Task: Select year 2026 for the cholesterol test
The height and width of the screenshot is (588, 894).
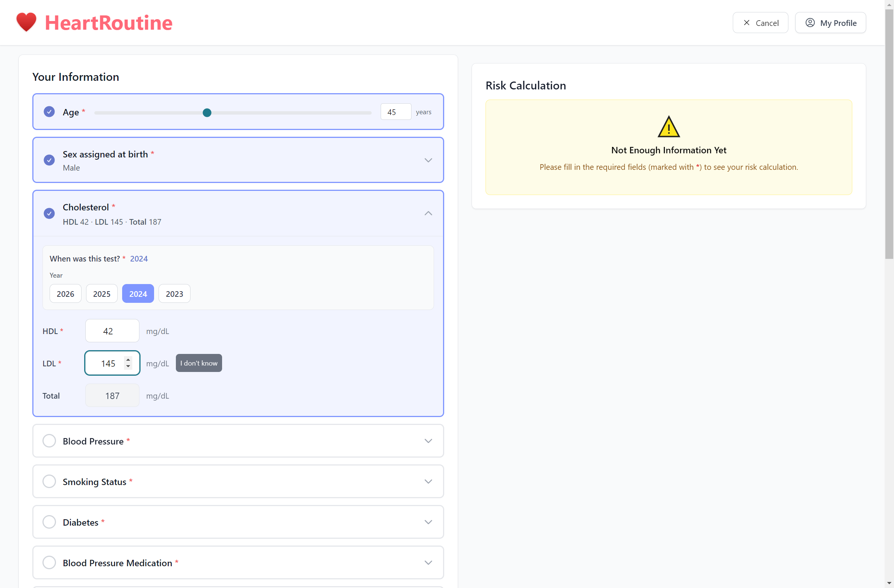Action: [65, 293]
